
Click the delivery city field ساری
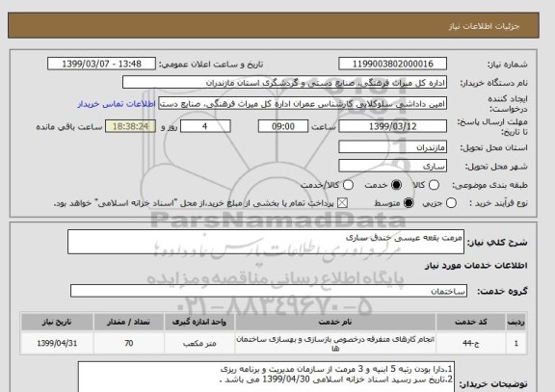pyautogui.click(x=392, y=166)
